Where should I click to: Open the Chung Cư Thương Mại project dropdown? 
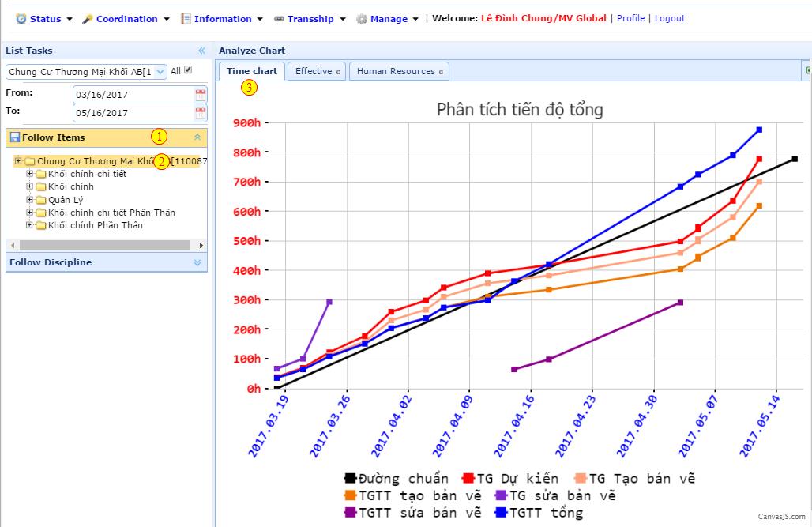160,72
